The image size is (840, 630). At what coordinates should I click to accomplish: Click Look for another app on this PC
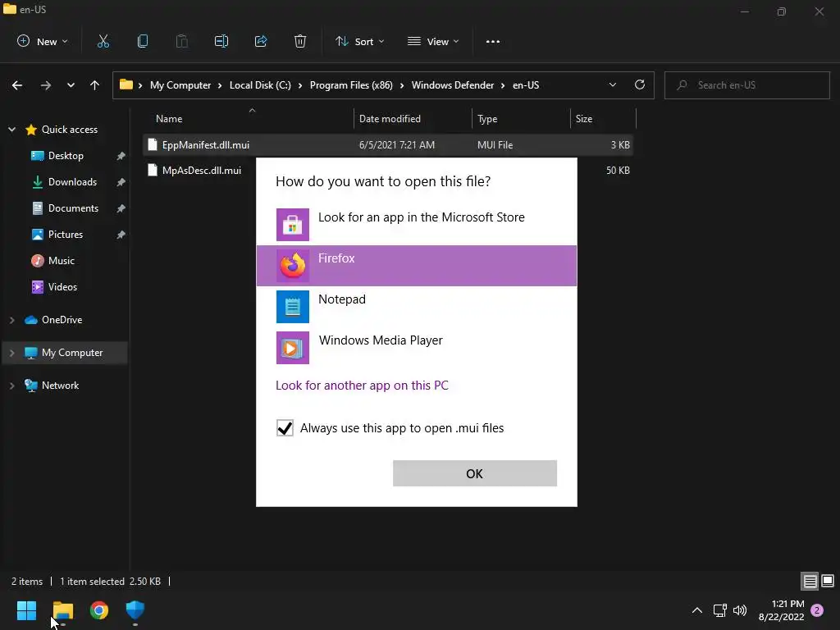click(x=362, y=386)
